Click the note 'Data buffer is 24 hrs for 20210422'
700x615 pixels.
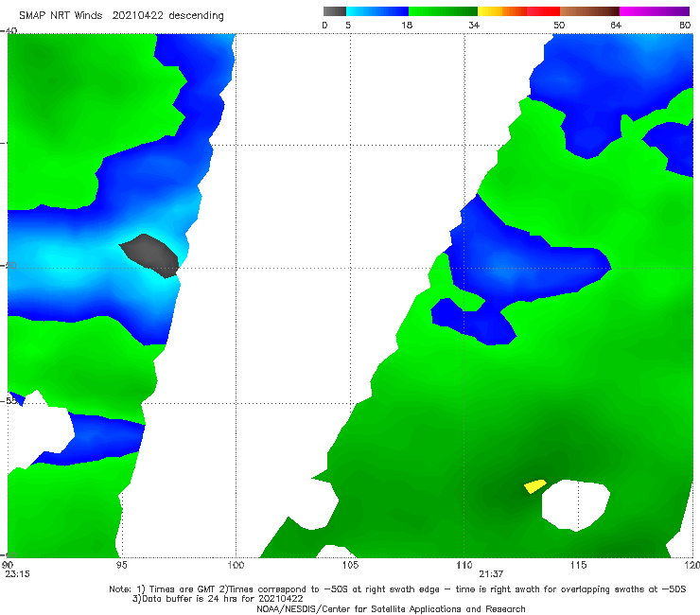click(x=218, y=599)
